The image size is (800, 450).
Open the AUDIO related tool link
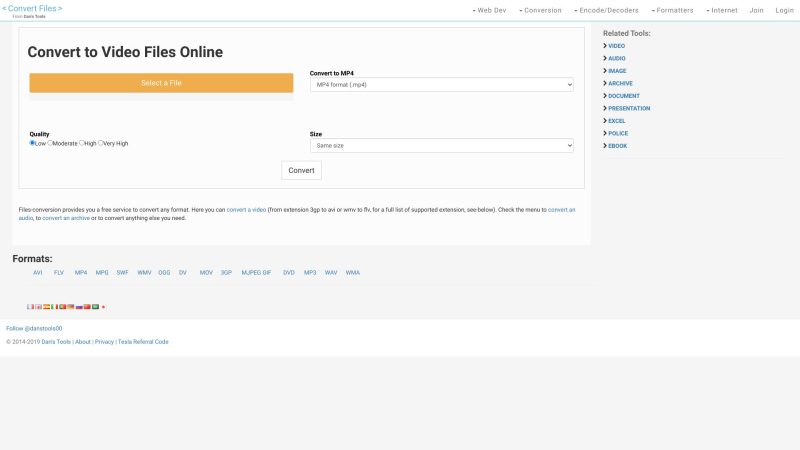point(616,58)
